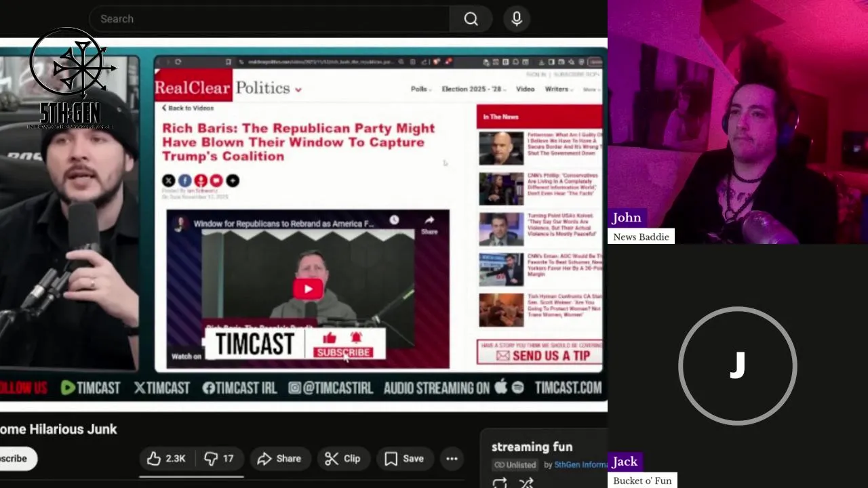Click the streaming fun playlist title
Viewport: 868px width, 488px height.
pyautogui.click(x=532, y=447)
